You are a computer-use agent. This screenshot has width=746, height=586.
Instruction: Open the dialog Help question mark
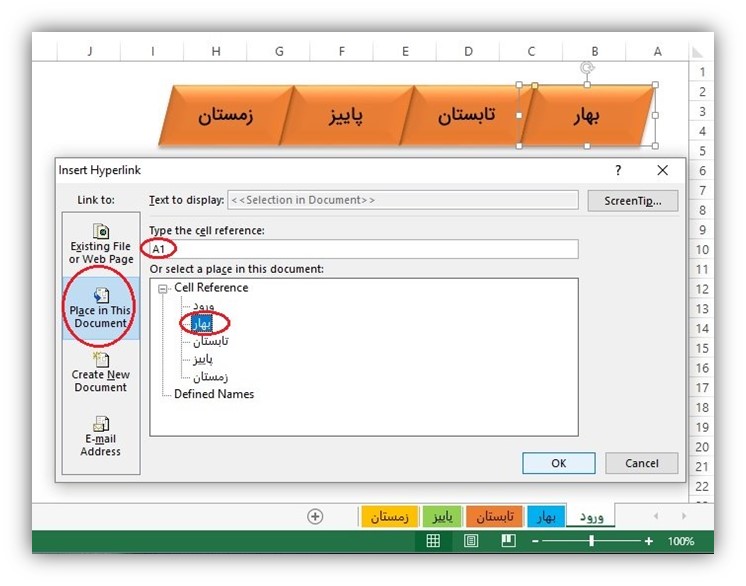[618, 171]
